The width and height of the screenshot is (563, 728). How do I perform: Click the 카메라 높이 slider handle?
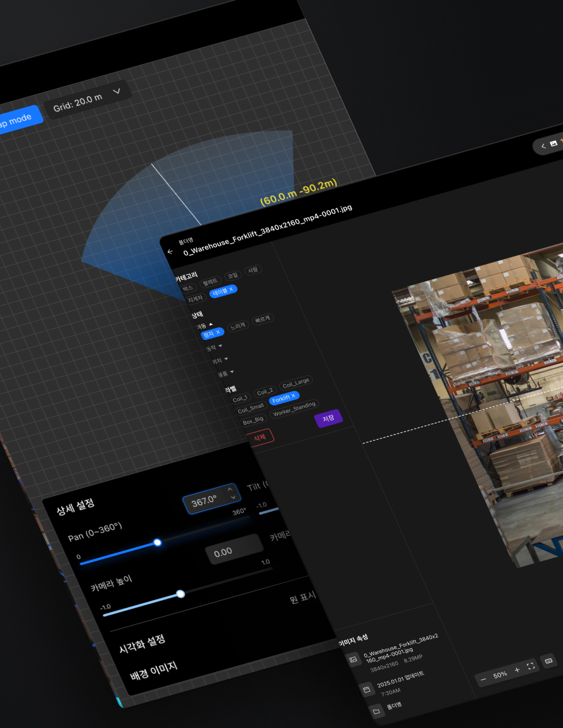coord(180,594)
